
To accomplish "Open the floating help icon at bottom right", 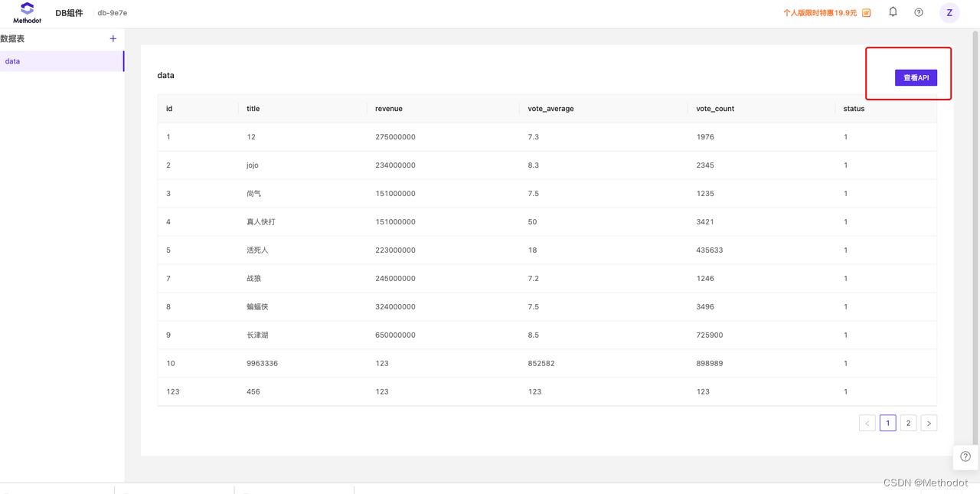I will point(965,456).
